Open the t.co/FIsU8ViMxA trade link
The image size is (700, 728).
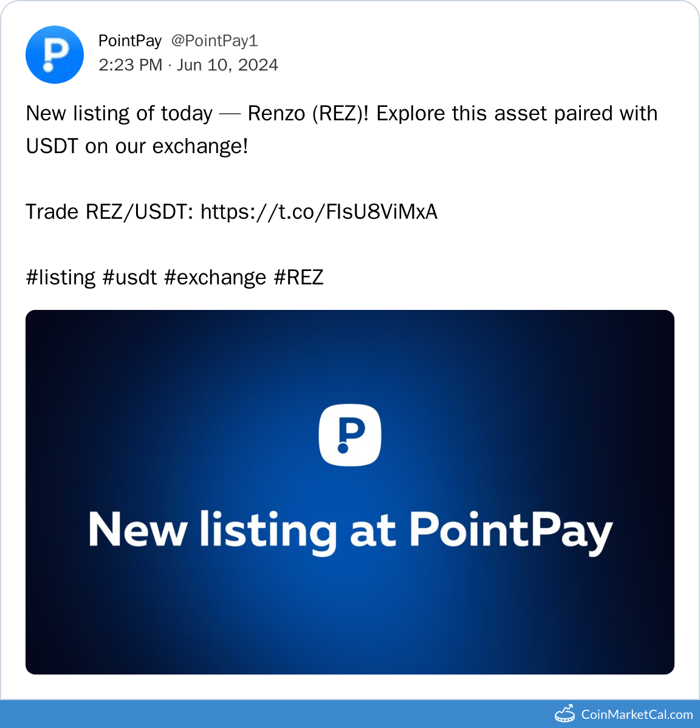319,211
